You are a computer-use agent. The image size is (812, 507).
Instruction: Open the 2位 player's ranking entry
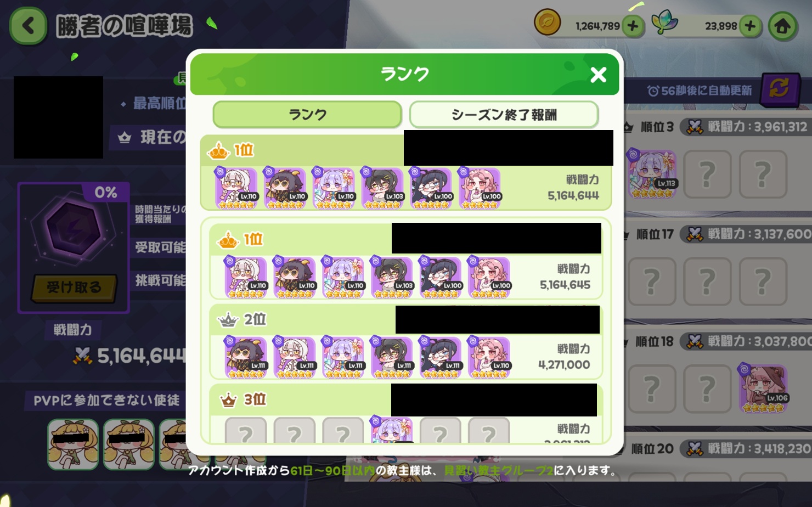[x=406, y=341]
